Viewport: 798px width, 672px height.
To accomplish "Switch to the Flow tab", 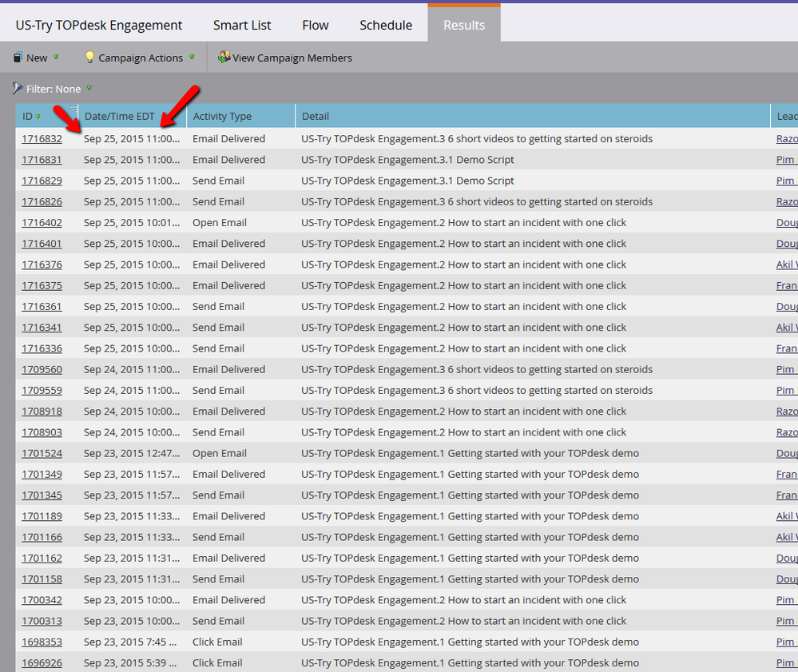I will [315, 25].
